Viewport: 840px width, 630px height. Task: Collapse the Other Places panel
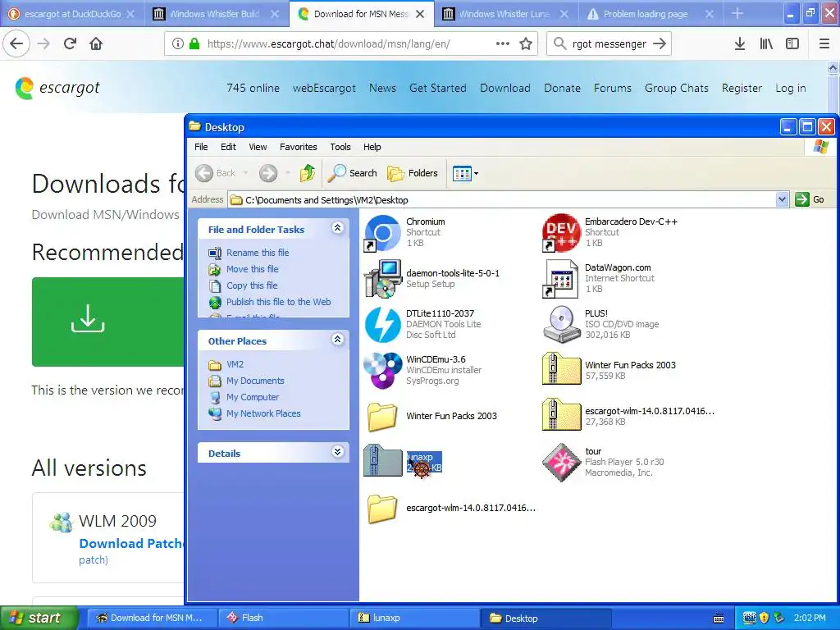337,340
